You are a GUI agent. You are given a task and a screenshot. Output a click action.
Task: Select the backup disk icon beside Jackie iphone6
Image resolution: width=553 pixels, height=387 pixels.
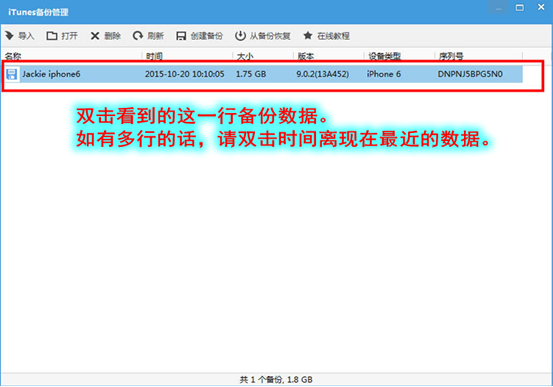12,74
